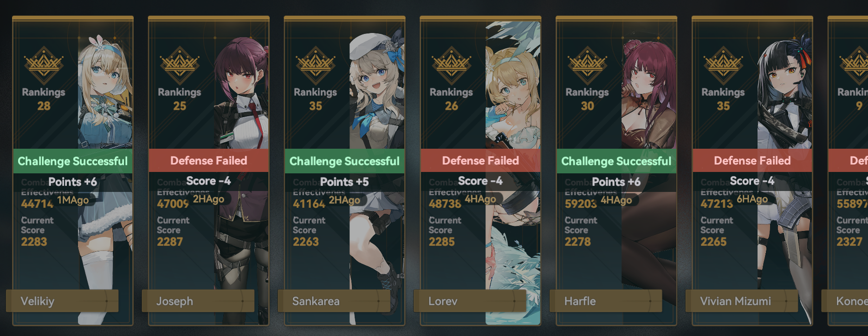Open Joseph's player name plate
Image resolution: width=868 pixels, height=336 pixels.
(x=198, y=301)
